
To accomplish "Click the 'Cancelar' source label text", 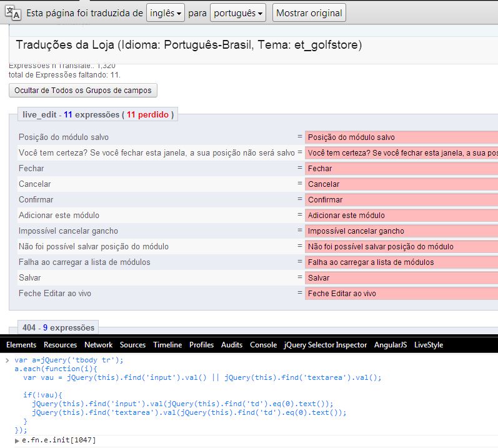I will [34, 184].
